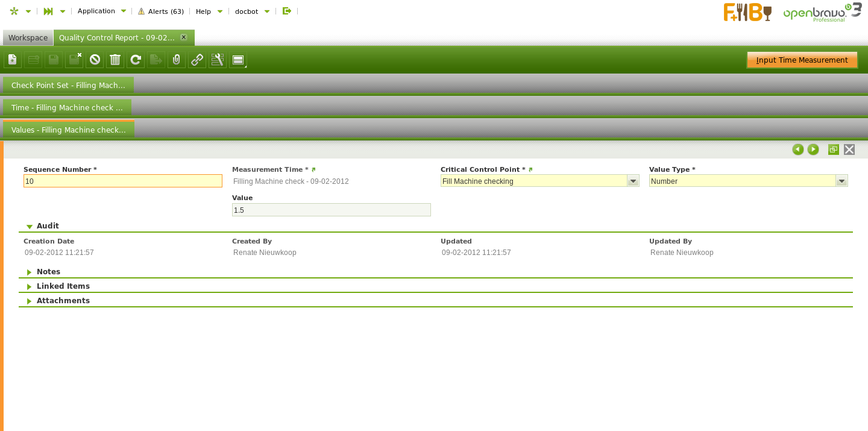Open the Value Type dropdown
Viewport: 868px width, 431px height.
[x=841, y=181]
